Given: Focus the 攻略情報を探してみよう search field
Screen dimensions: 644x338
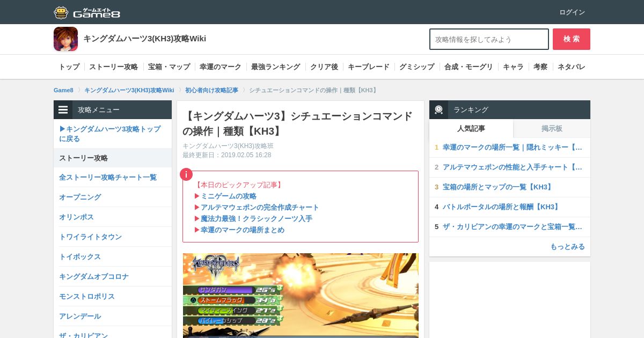Looking at the screenshot, I should 489,39.
